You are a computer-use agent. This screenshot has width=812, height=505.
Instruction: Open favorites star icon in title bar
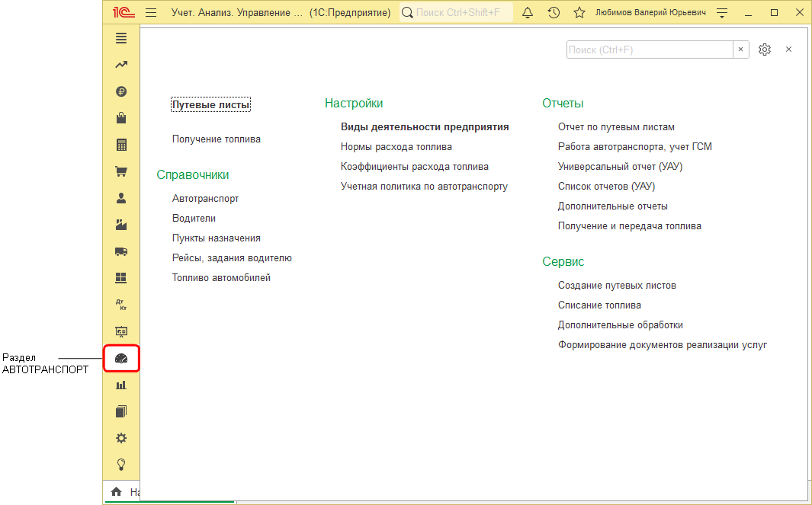[x=579, y=13]
